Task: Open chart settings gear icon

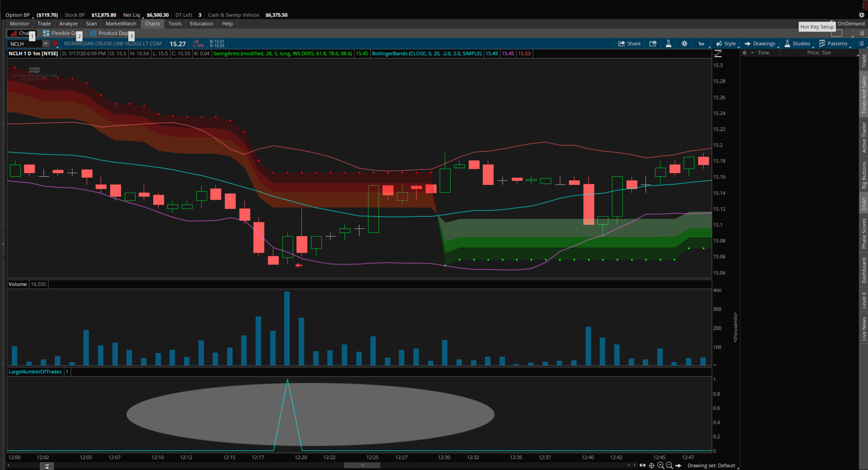Action: pos(684,44)
